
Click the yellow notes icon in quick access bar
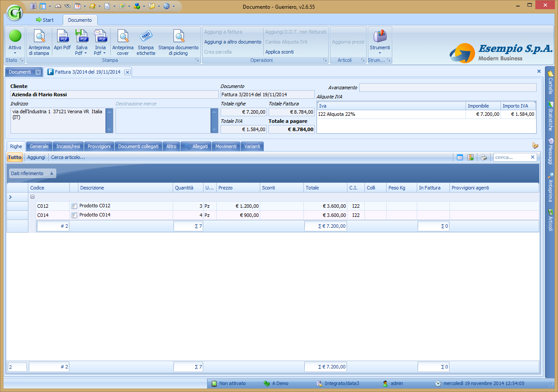point(92,6)
